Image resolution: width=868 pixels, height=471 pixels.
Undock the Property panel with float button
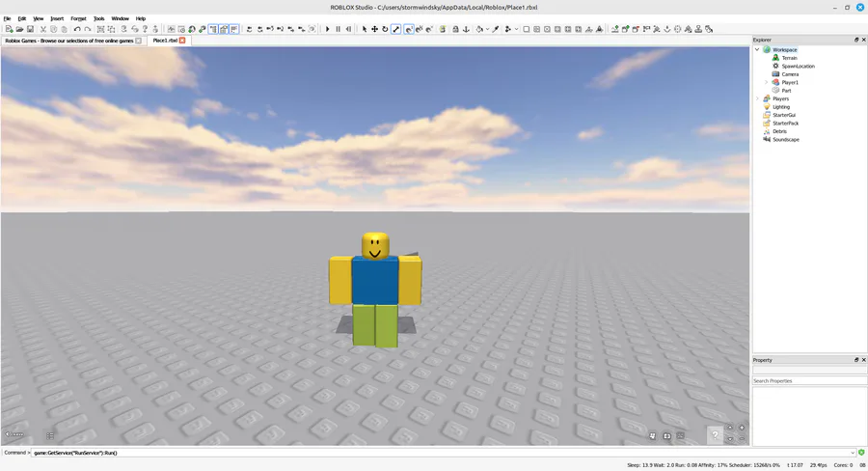tap(856, 360)
